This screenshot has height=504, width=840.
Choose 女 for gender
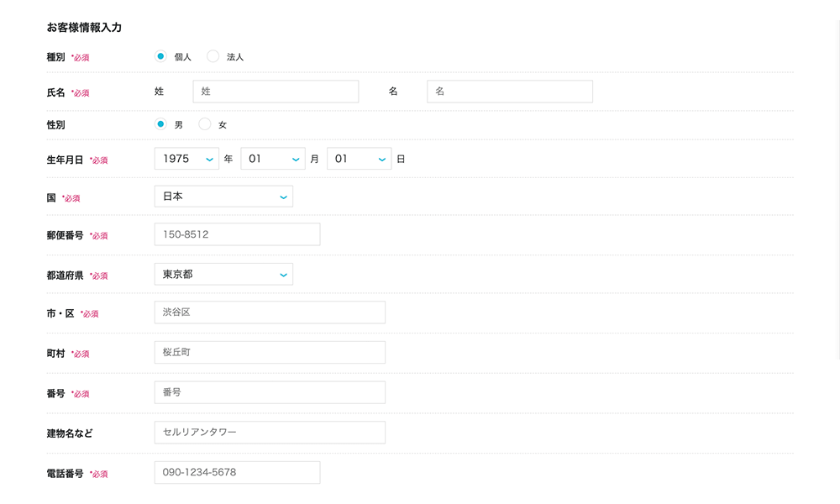[x=205, y=124]
